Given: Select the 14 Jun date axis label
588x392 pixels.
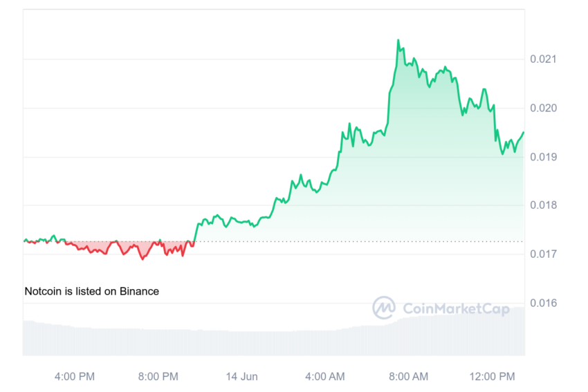Looking at the screenshot, I should pos(241,376).
